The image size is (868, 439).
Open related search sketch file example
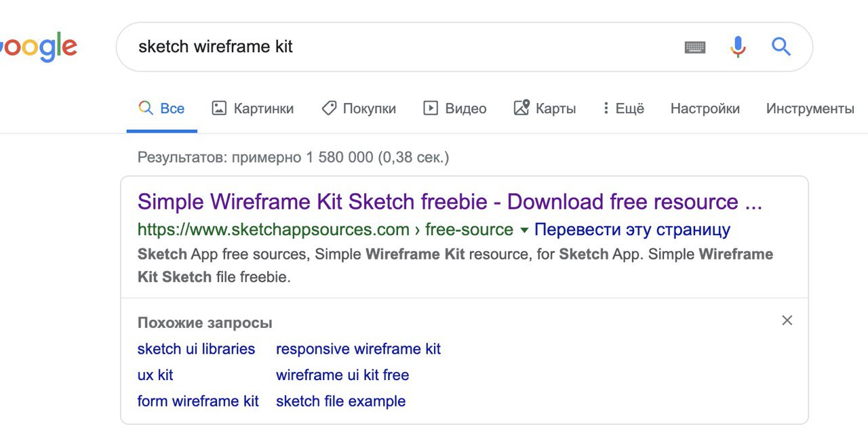pyautogui.click(x=340, y=401)
